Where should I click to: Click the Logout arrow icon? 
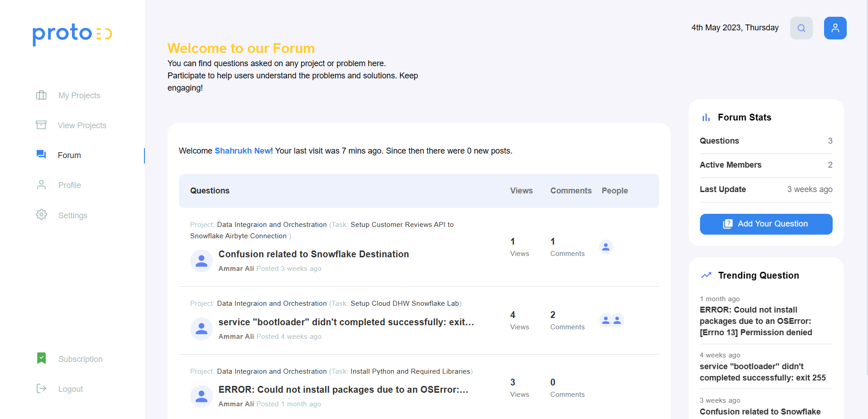click(41, 388)
